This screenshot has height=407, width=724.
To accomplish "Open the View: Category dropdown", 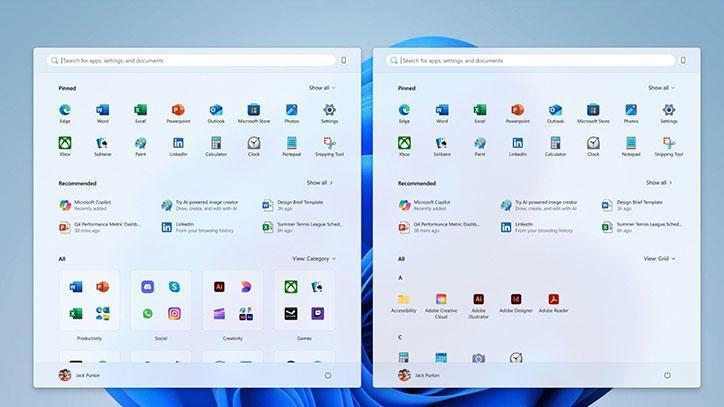I will coord(312,258).
